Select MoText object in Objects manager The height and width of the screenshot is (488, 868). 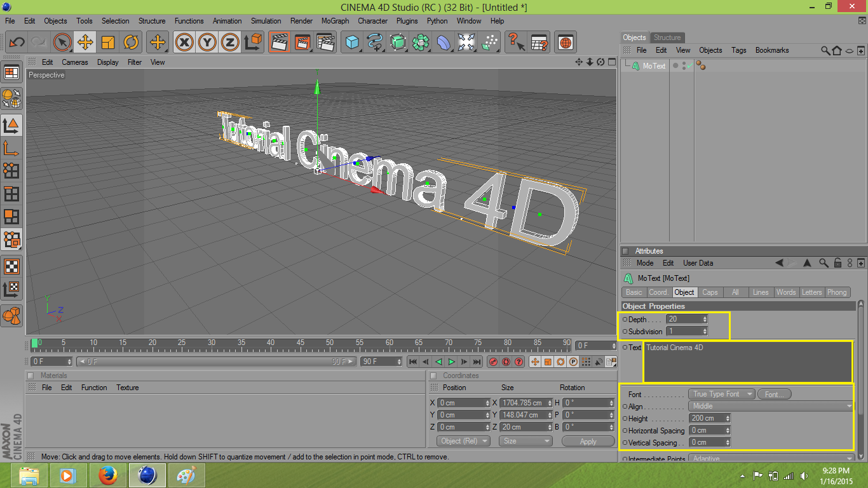pos(654,66)
